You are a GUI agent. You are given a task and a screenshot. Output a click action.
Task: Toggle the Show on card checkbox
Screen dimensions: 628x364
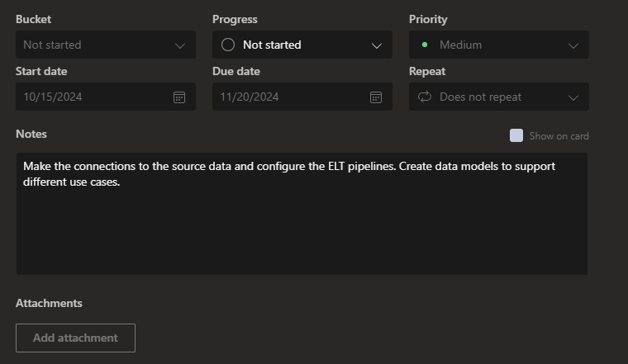(516, 135)
